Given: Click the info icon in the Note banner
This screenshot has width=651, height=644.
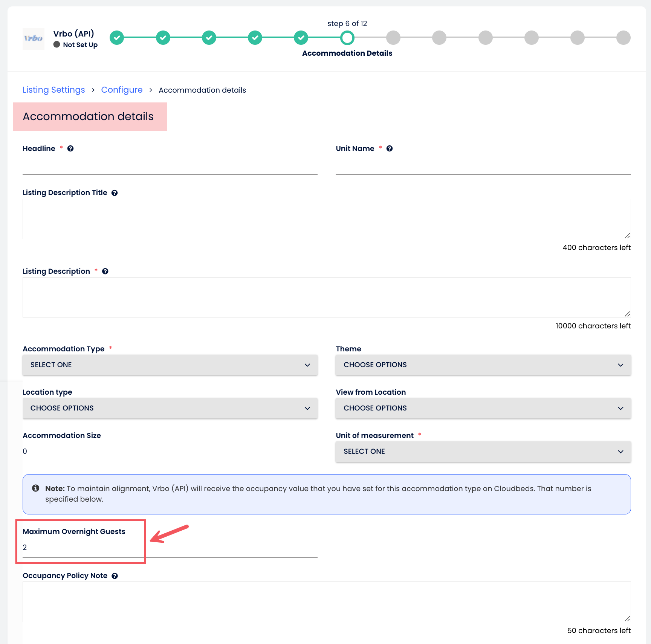Looking at the screenshot, I should [36, 488].
